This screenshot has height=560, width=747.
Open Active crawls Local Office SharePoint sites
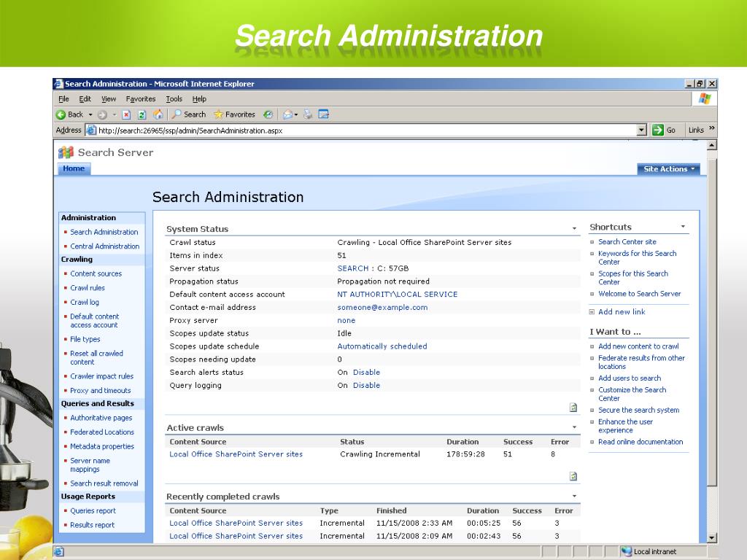[x=236, y=454]
